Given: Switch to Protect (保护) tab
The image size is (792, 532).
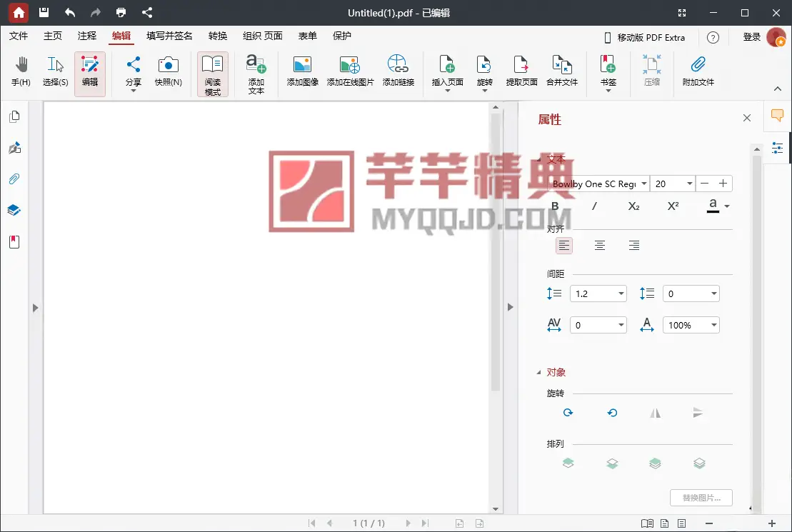Looking at the screenshot, I should [342, 36].
